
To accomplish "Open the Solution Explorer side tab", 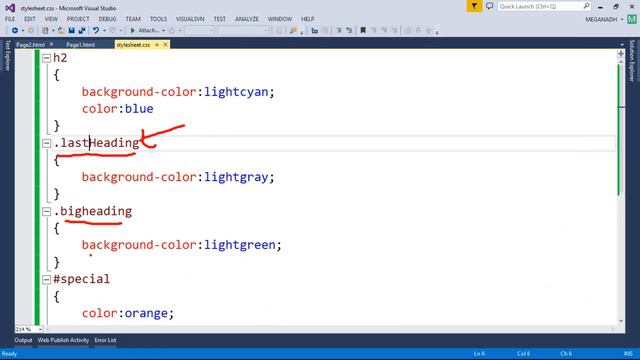I will click(x=632, y=61).
